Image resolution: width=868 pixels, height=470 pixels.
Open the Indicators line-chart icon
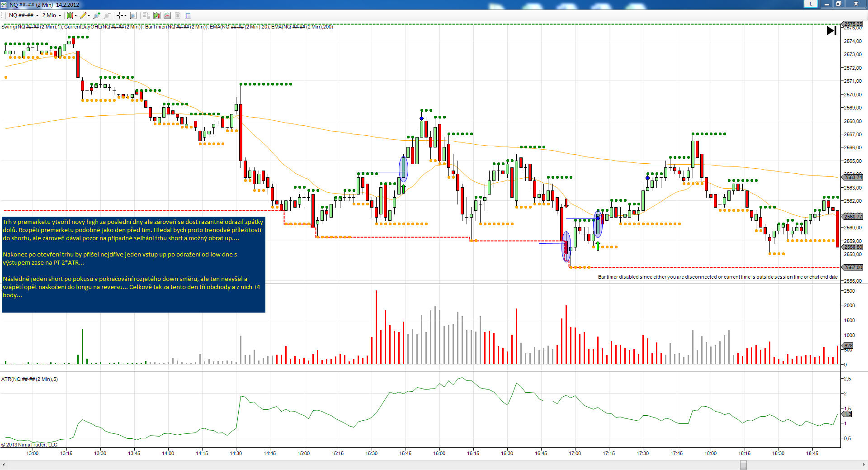click(x=167, y=15)
